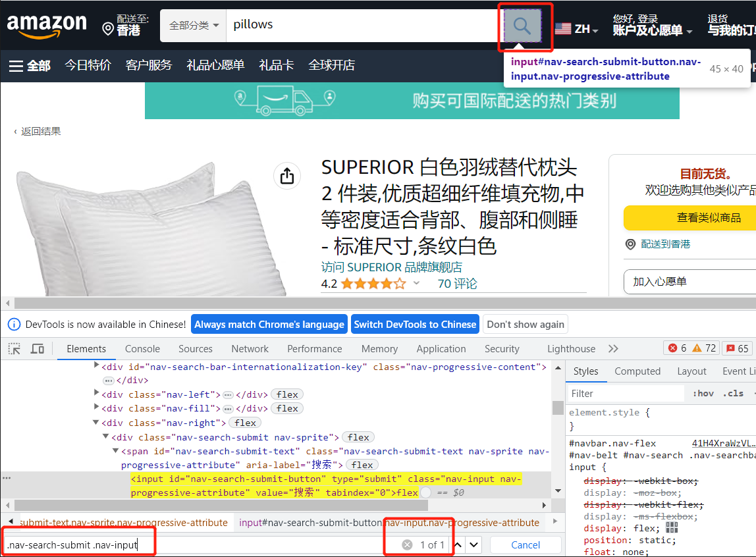
Task: Collapse the nav-right div node
Action: pos(96,422)
